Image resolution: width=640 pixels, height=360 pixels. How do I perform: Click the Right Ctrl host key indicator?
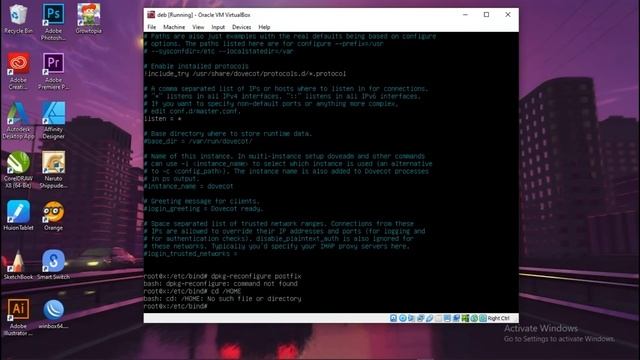click(498, 318)
